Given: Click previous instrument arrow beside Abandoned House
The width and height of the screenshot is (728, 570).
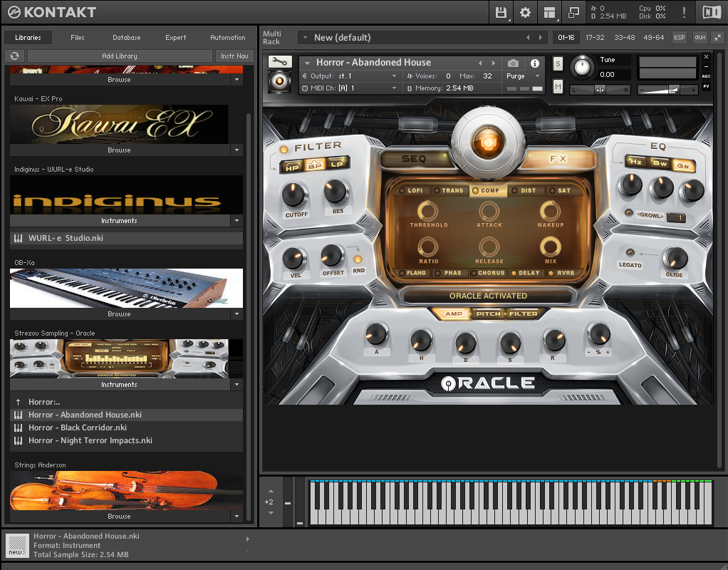Looking at the screenshot, I should coord(480,63).
